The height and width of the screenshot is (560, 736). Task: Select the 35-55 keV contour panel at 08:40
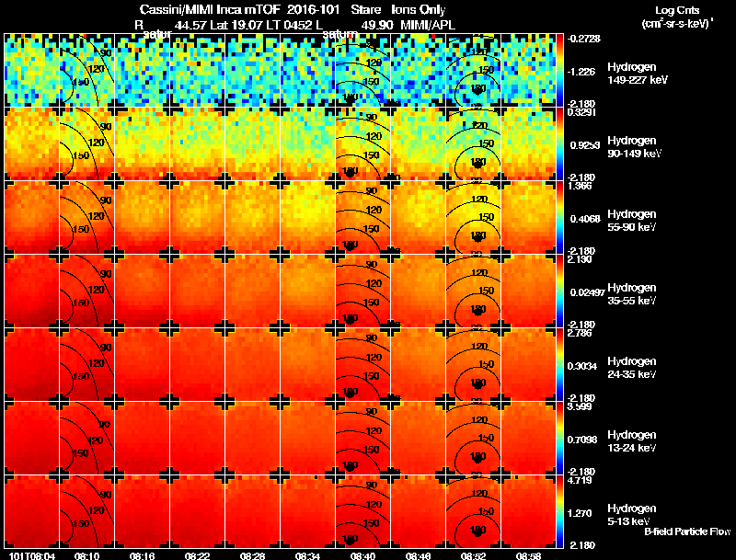tap(362, 291)
